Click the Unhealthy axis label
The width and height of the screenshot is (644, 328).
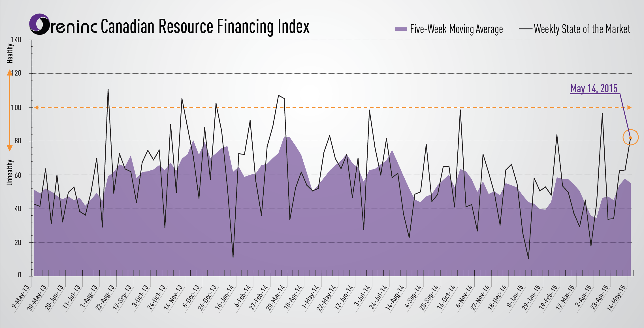click(x=10, y=172)
